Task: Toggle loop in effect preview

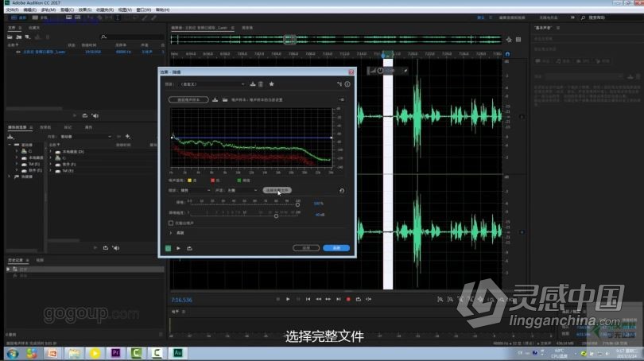Action: (189, 248)
